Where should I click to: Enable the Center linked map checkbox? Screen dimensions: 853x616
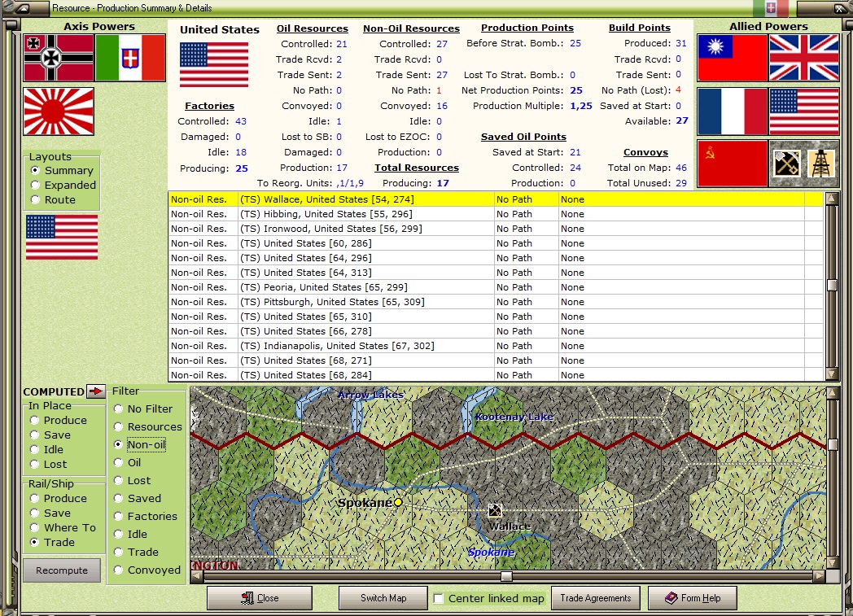(439, 599)
